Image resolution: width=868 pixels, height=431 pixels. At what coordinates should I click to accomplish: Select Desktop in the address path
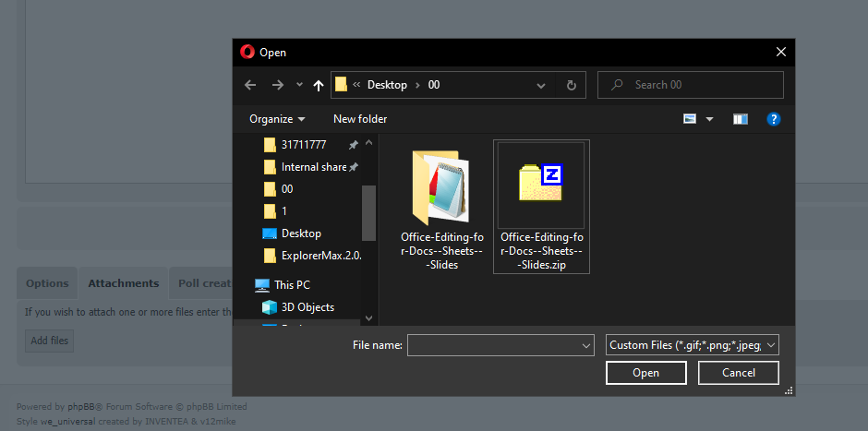(x=387, y=85)
